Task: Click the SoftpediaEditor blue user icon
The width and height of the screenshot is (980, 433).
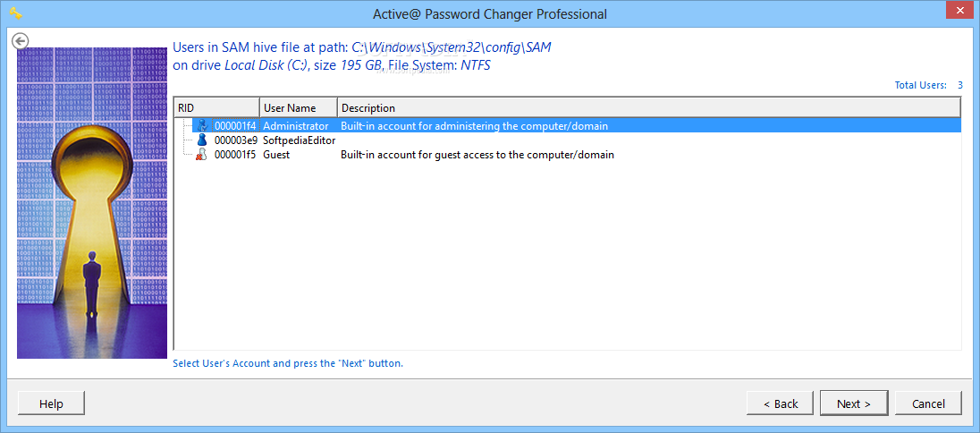Action: coord(202,140)
